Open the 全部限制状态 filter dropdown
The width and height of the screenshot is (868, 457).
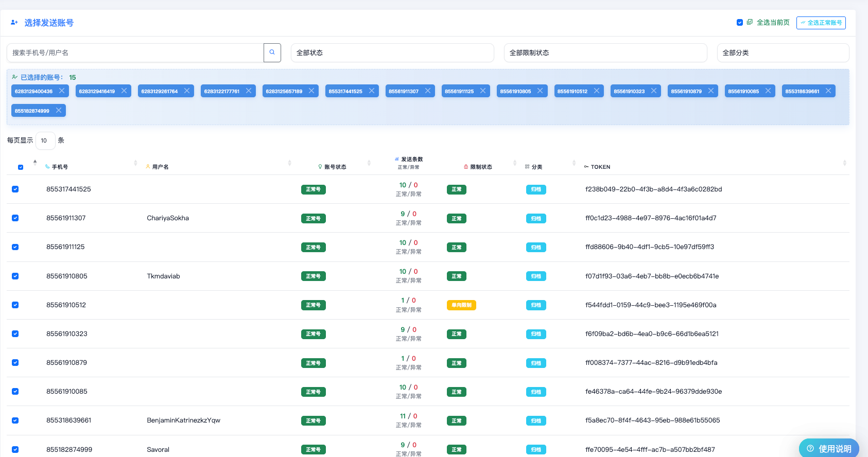click(605, 52)
